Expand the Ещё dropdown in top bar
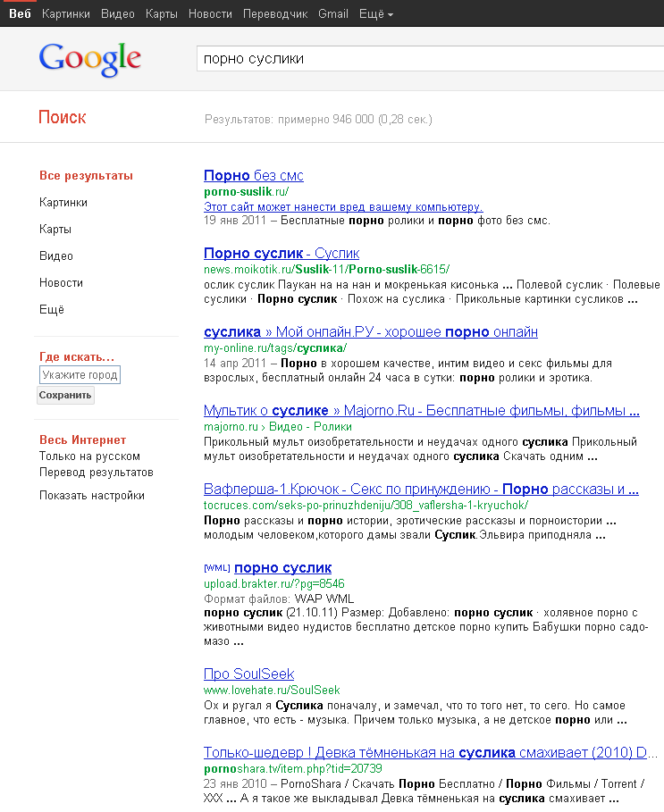Screen dimensions: 664x812 (376, 14)
